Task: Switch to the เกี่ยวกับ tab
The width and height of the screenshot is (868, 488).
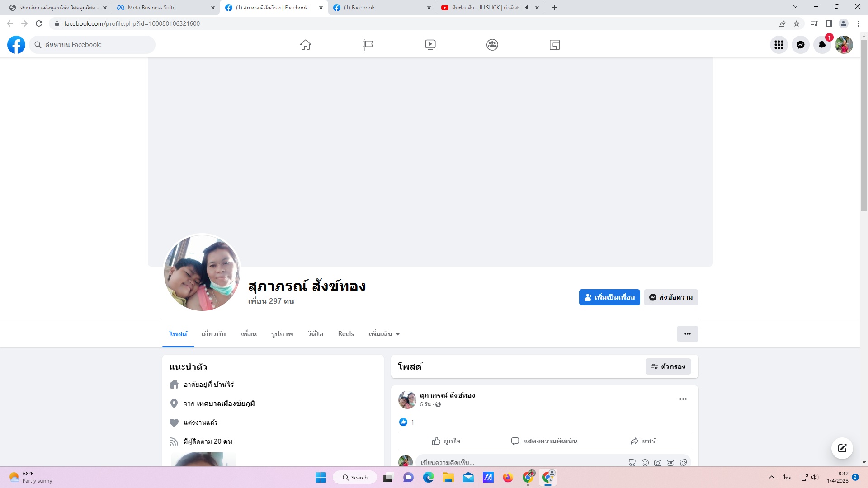Action: point(213,334)
